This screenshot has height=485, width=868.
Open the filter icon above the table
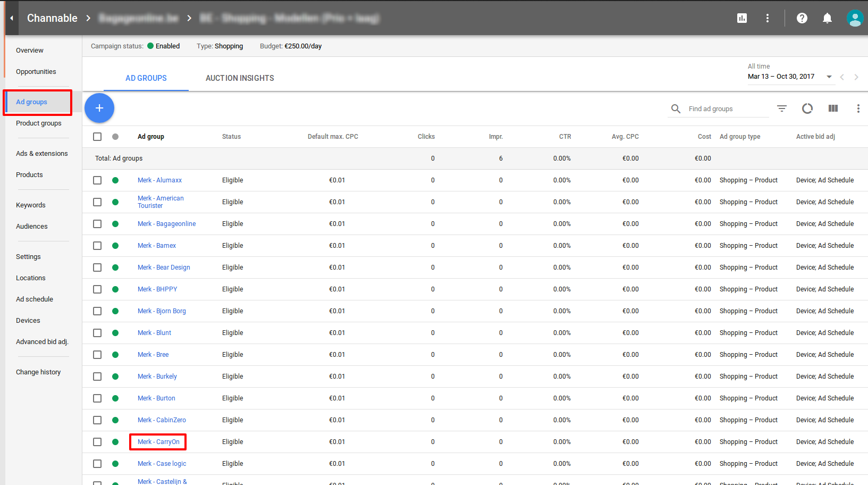point(781,108)
